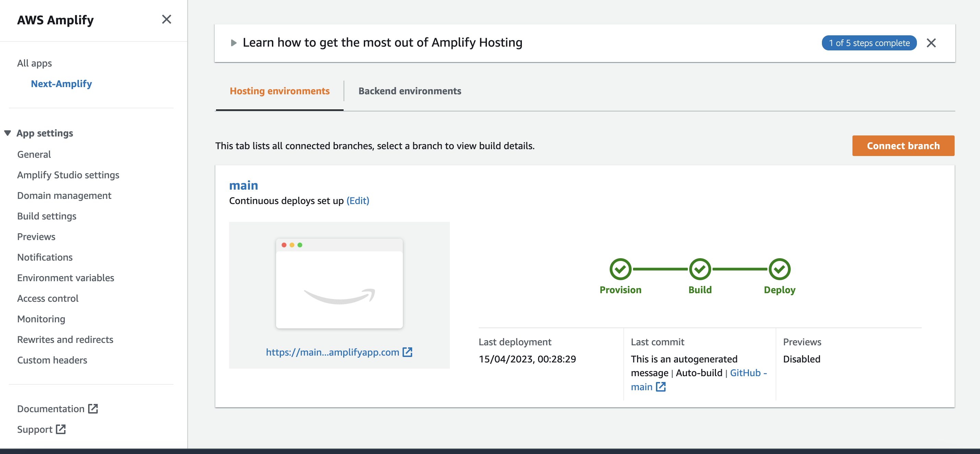
Task: Select Next-Amplify app in sidebar
Action: (x=61, y=84)
